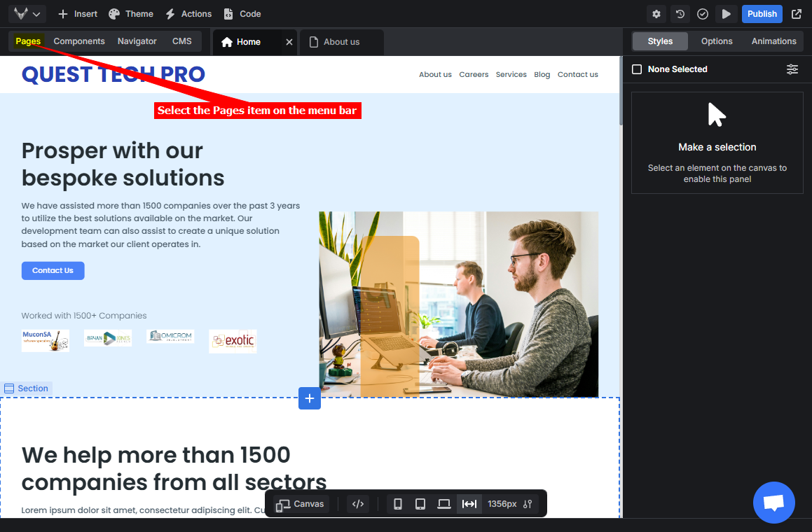Close the Home page tab
The width and height of the screenshot is (812, 532).
click(289, 42)
